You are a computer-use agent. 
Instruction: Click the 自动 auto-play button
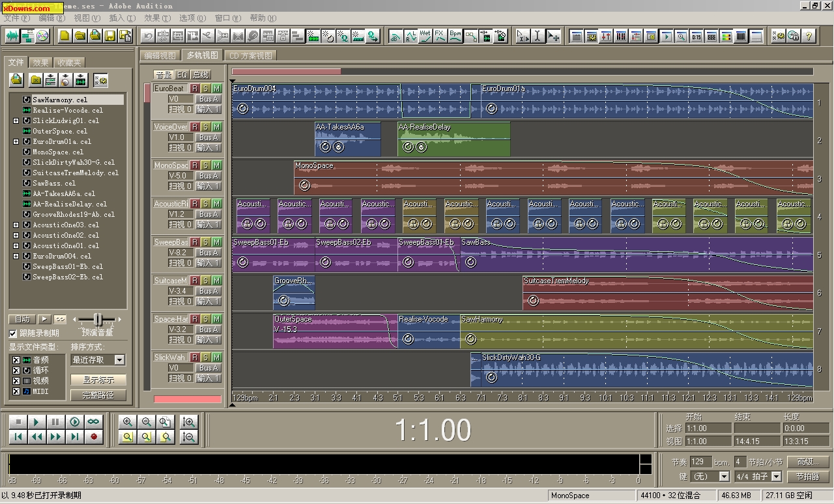click(x=22, y=319)
